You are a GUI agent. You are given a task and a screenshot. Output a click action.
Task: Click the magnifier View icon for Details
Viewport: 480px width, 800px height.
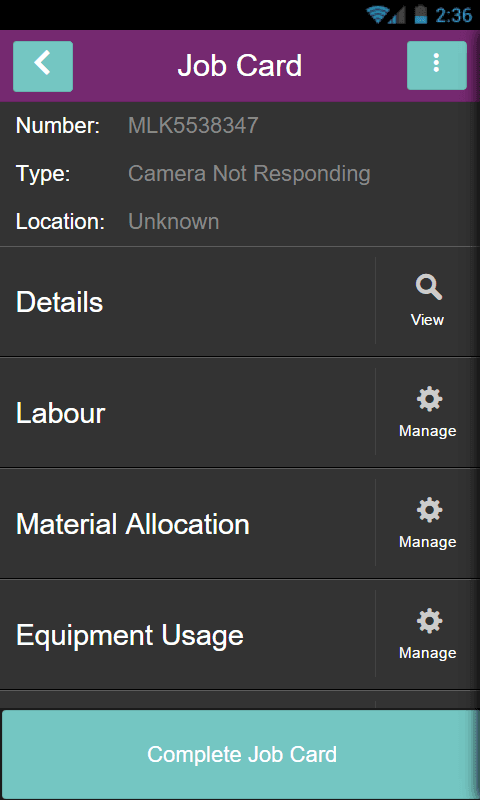[x=428, y=288]
